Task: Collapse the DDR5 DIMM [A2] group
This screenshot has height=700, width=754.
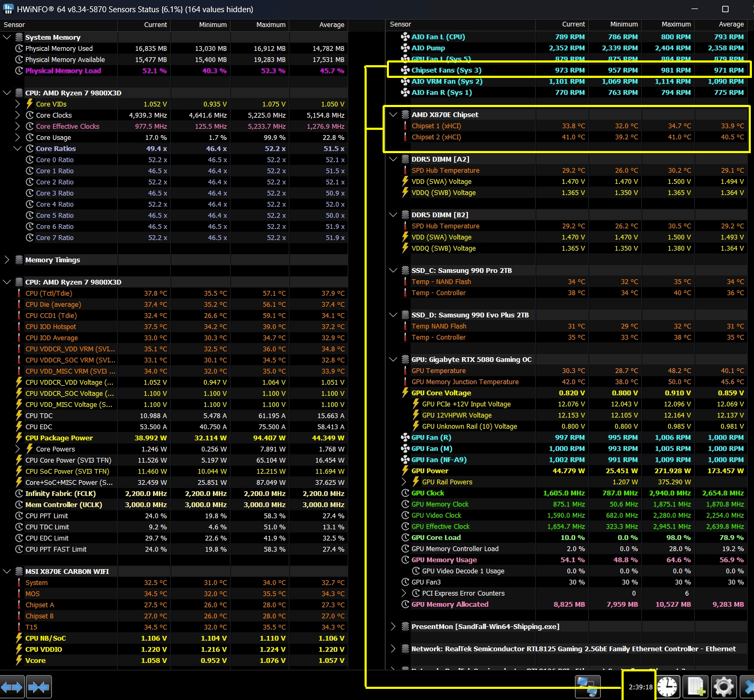Action: coord(393,159)
